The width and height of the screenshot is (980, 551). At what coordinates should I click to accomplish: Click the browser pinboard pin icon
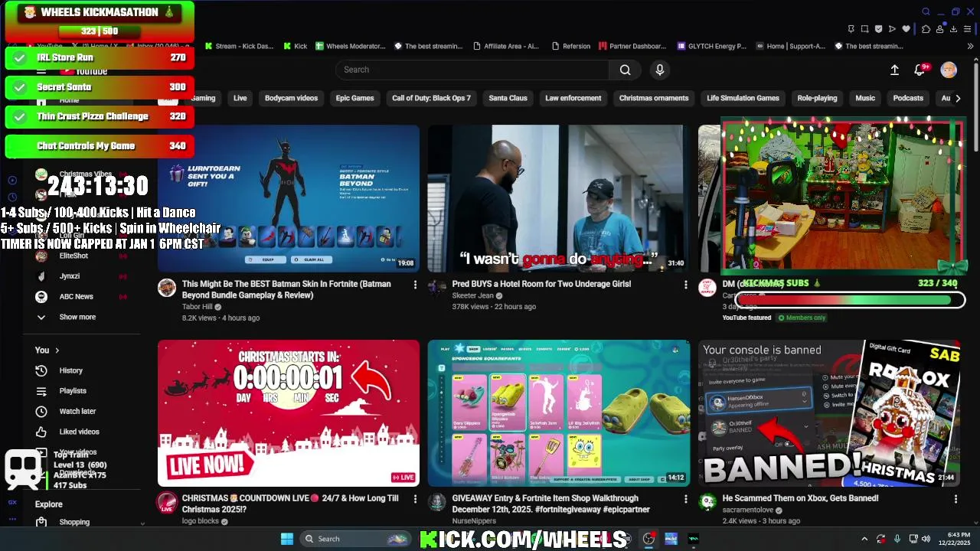click(x=851, y=29)
